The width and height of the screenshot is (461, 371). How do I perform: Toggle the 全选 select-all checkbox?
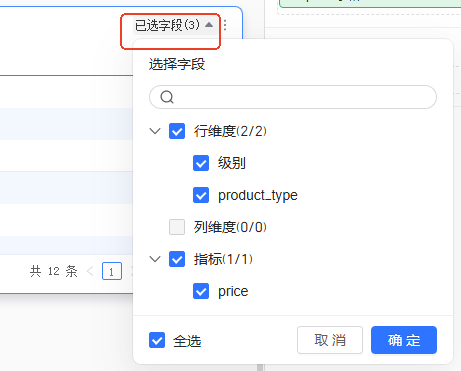pyautogui.click(x=157, y=340)
